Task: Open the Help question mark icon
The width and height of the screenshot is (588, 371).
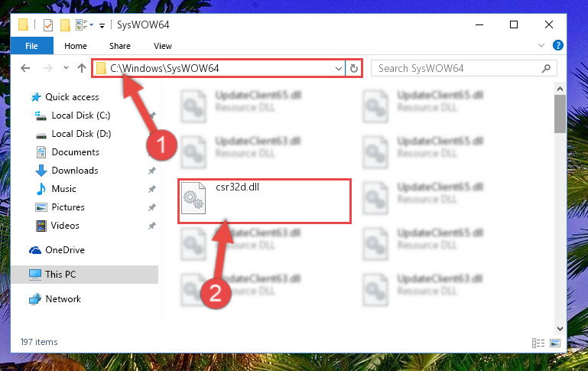Action: click(x=557, y=46)
